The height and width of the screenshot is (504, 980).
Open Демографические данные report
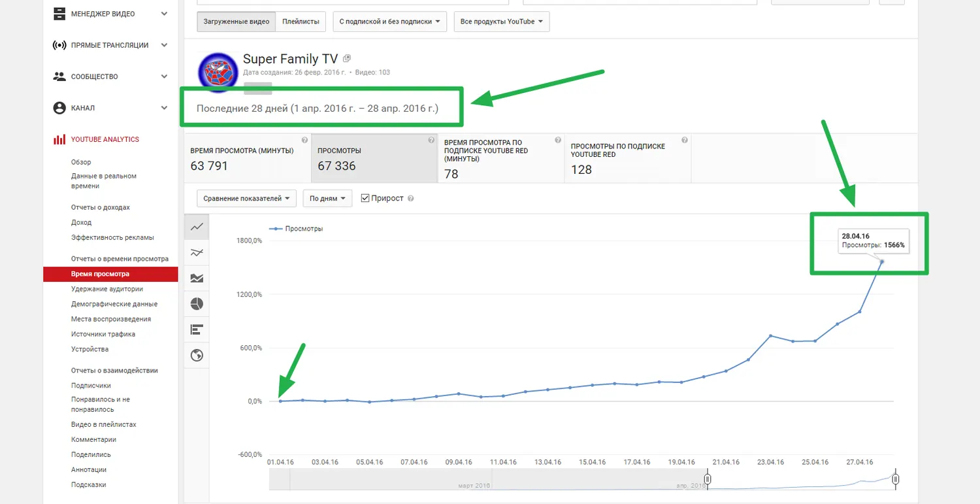coord(114,304)
